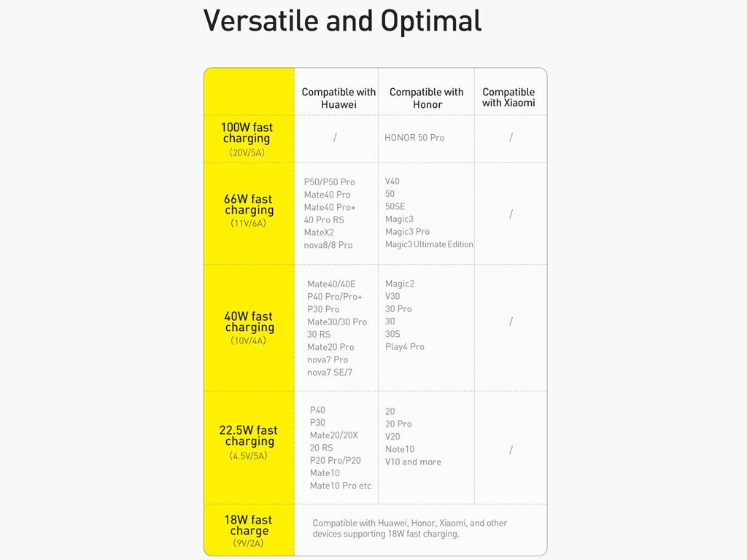The height and width of the screenshot is (560, 747).
Task: Select the 'Compatible with Honor' column header
Action: (x=426, y=98)
